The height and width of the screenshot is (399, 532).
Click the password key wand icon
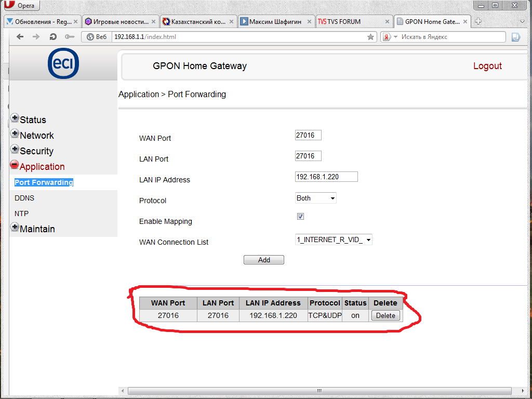tap(69, 37)
